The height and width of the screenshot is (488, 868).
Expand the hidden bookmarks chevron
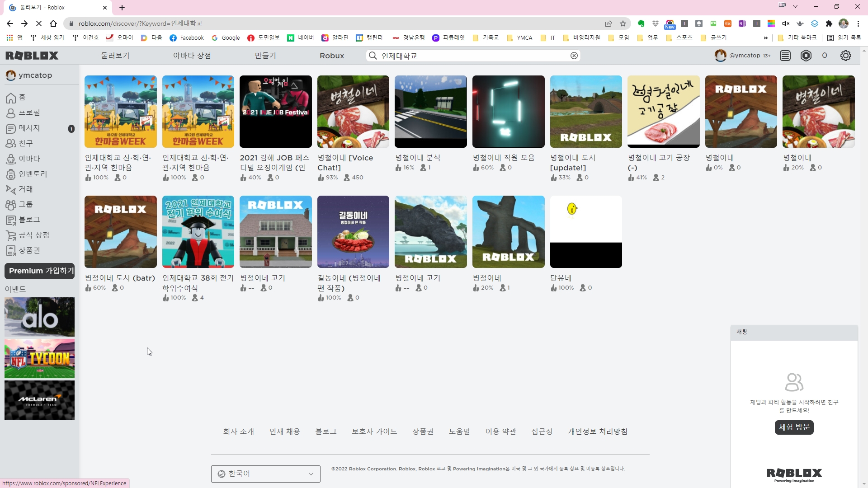click(x=765, y=38)
